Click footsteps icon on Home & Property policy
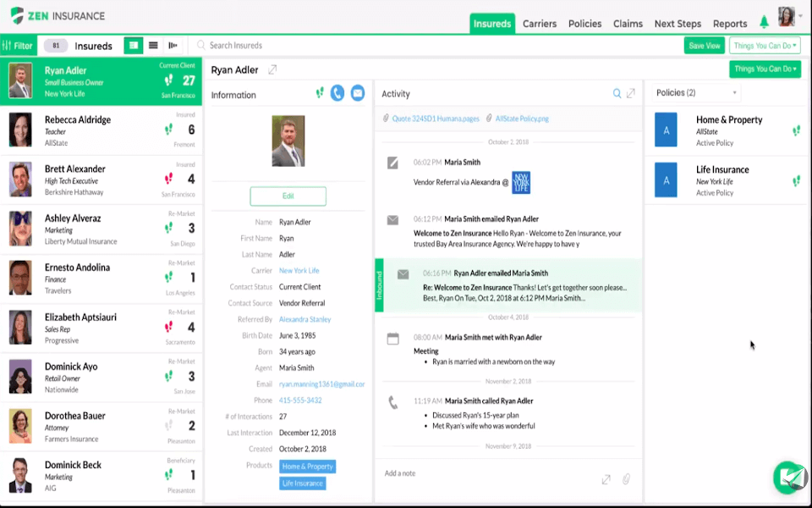This screenshot has height=508, width=812. pos(797,130)
